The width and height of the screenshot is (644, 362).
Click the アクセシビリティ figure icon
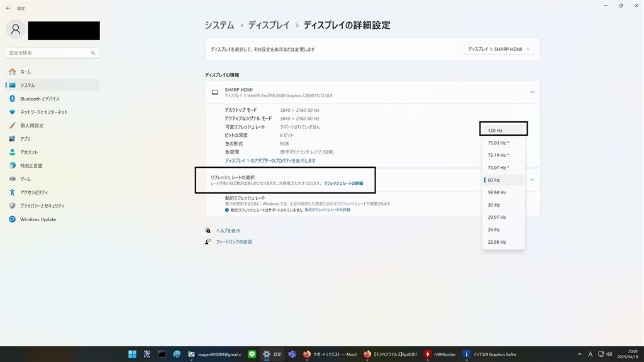13,192
